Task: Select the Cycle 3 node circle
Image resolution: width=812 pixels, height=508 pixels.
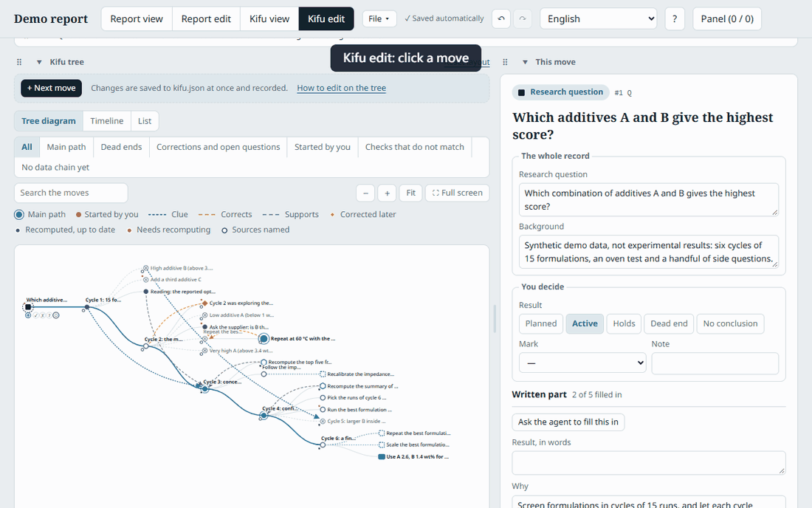Action: tap(205, 388)
